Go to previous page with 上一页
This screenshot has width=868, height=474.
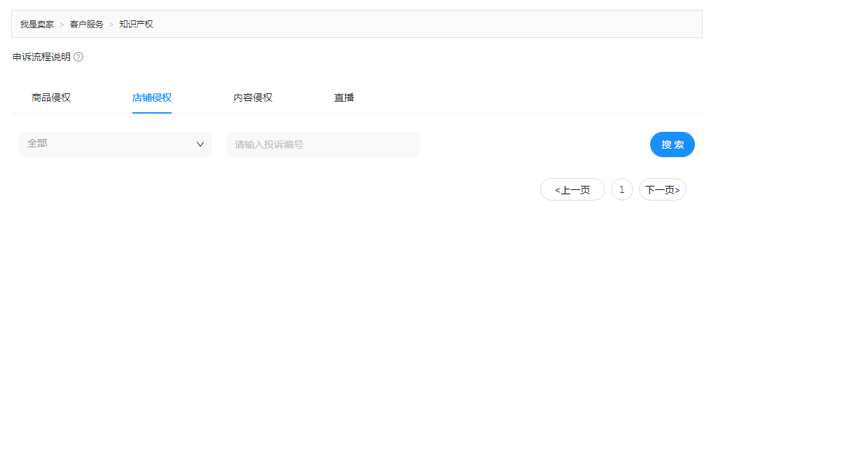[572, 189]
